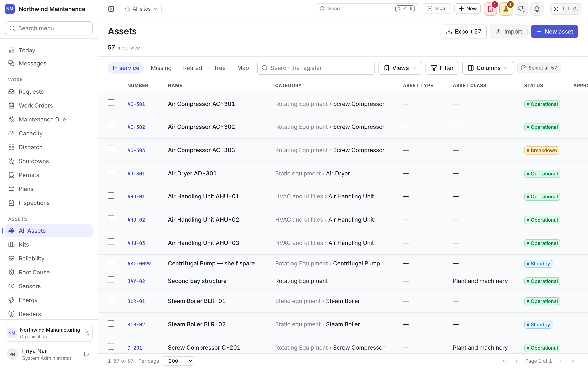This screenshot has height=368, width=588.
Task: Click Select all 57
Action: pos(539,68)
